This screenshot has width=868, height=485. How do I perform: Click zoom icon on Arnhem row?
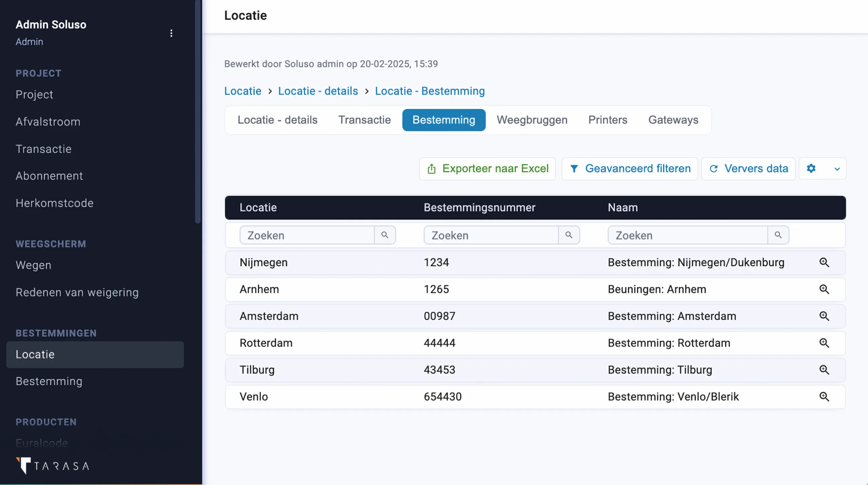[824, 289]
